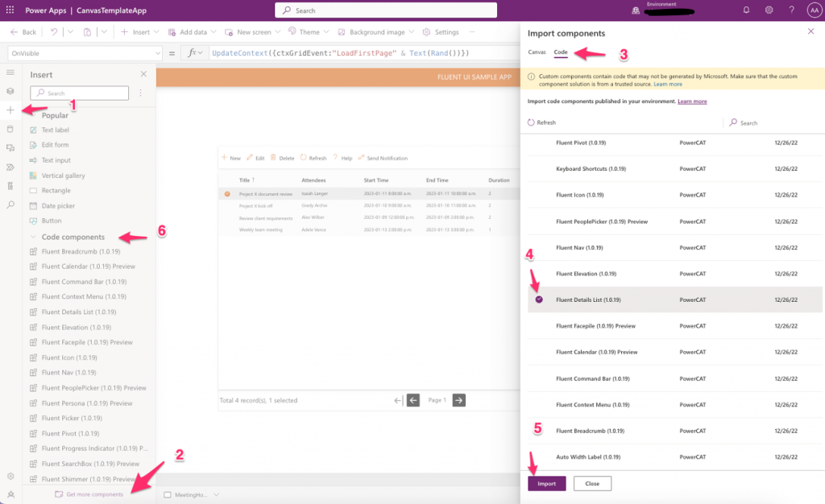The width and height of the screenshot is (825, 504).
Task: Toggle the Fluent Details List selection checkmark
Action: point(539,300)
